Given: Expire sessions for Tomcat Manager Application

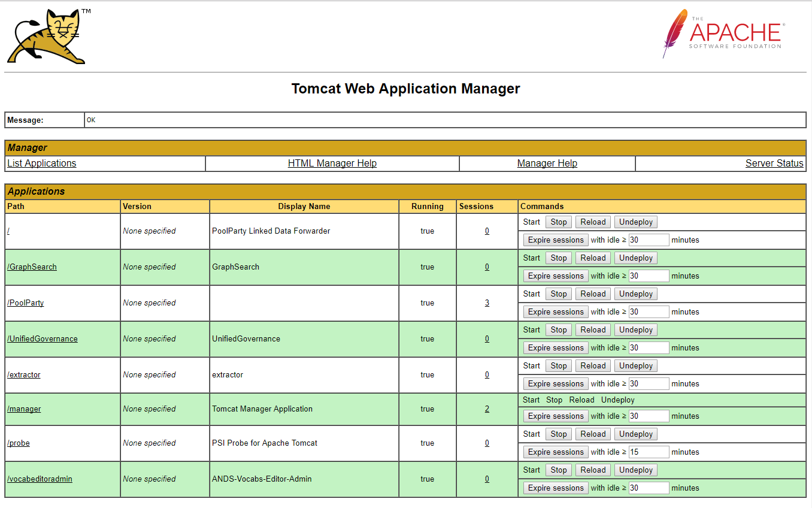Looking at the screenshot, I should pos(556,416).
